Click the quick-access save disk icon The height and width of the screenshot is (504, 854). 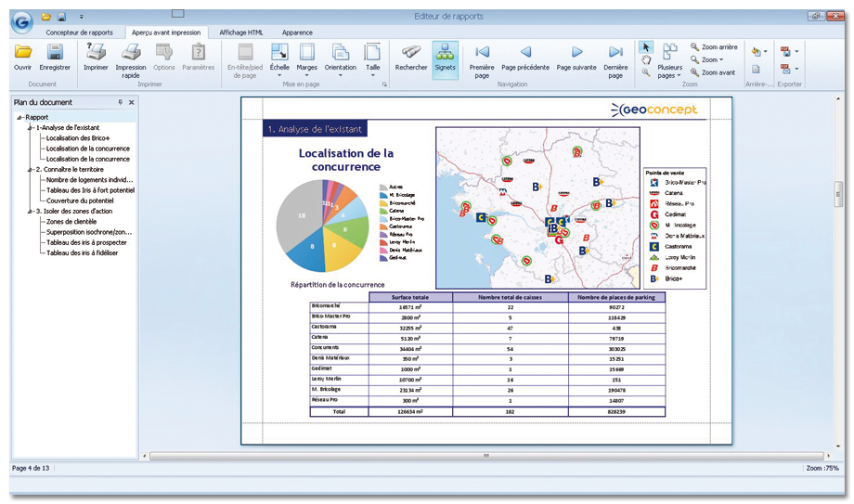pos(61,17)
